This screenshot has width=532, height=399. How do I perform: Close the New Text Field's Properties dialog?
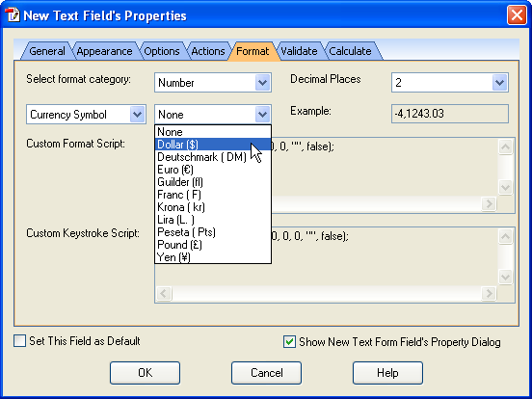point(517,15)
